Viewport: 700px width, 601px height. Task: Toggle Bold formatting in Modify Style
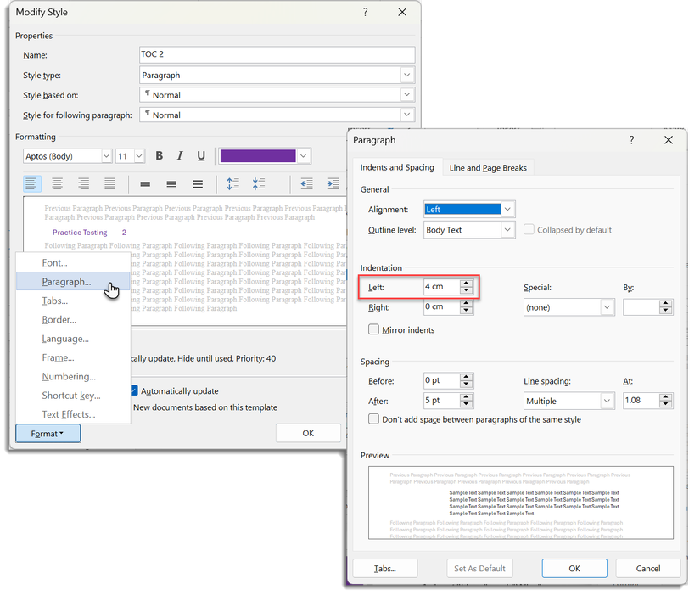click(159, 156)
